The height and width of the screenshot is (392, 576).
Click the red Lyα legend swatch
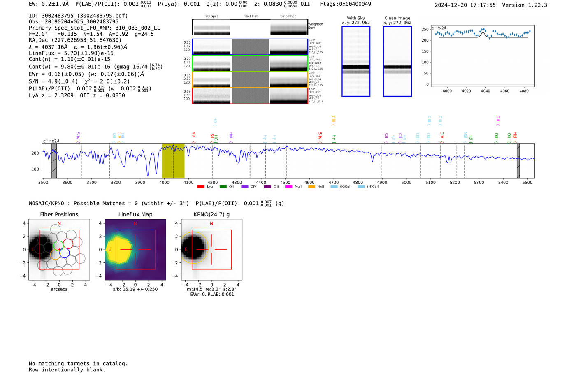(201, 187)
